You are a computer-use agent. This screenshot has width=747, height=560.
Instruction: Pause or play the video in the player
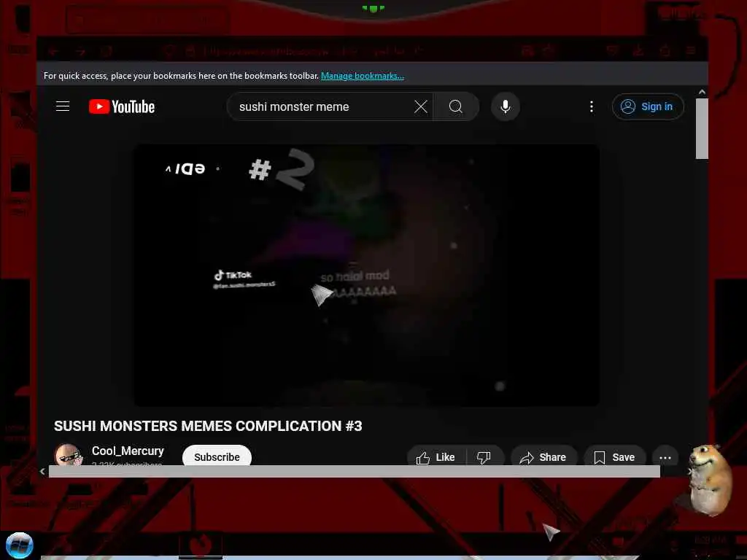point(366,275)
